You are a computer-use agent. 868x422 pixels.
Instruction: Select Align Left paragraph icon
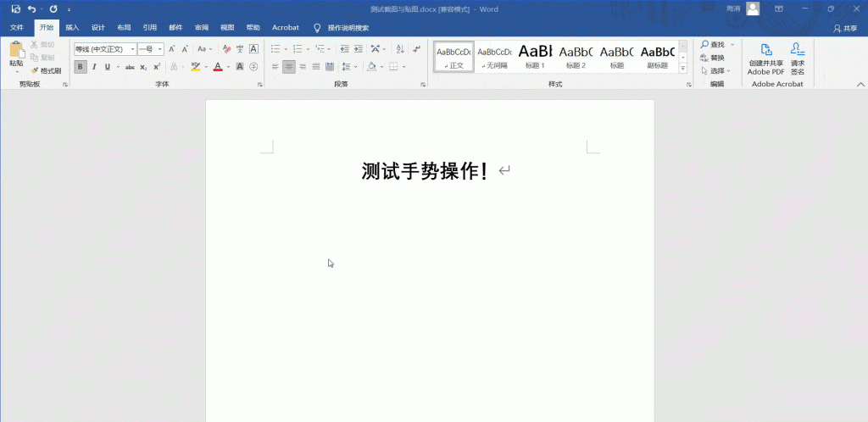(x=275, y=67)
